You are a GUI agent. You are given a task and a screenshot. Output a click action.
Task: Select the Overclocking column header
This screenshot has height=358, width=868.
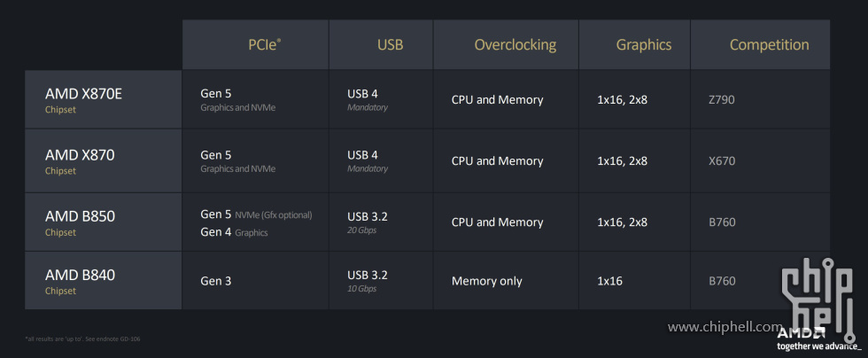(515, 45)
